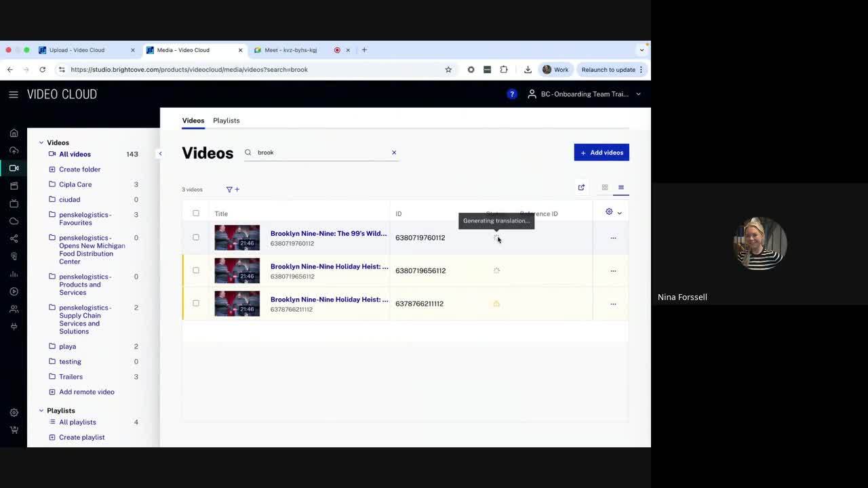The height and width of the screenshot is (488, 868).
Task: Switch to the Playlists tab
Action: tap(226, 121)
